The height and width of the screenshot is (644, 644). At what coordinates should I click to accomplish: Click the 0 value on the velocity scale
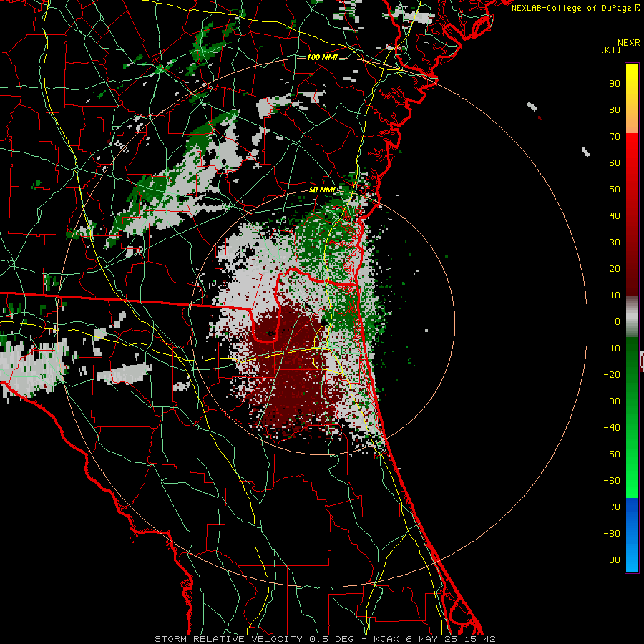click(x=618, y=322)
